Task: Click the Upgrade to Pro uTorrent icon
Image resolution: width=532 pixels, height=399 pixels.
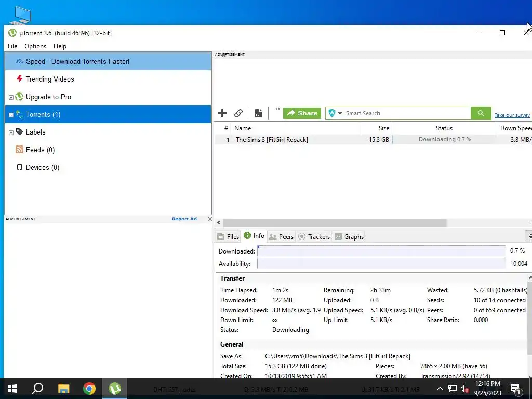Action: pos(19,97)
